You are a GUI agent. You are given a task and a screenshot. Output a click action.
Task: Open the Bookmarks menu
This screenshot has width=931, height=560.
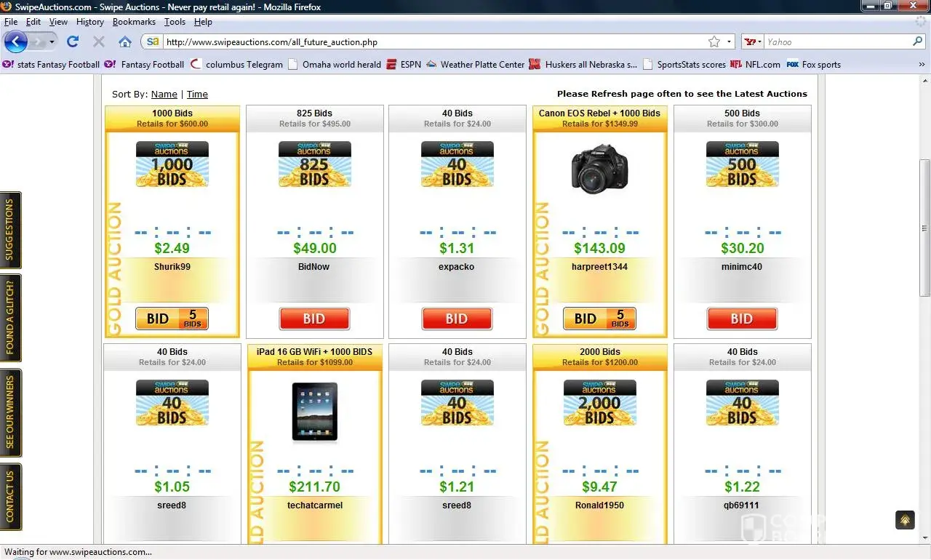click(x=134, y=22)
